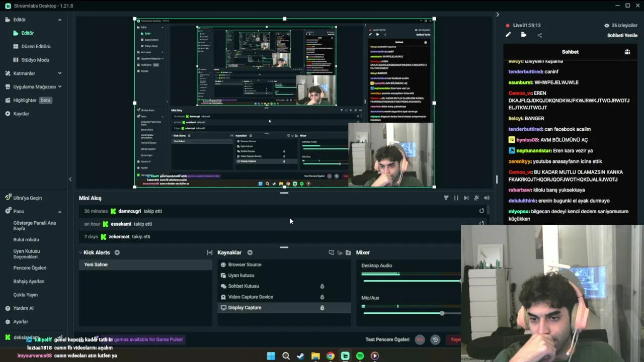Expand the Katmanlar sidebar section
The width and height of the screenshot is (644, 362).
coord(59,73)
